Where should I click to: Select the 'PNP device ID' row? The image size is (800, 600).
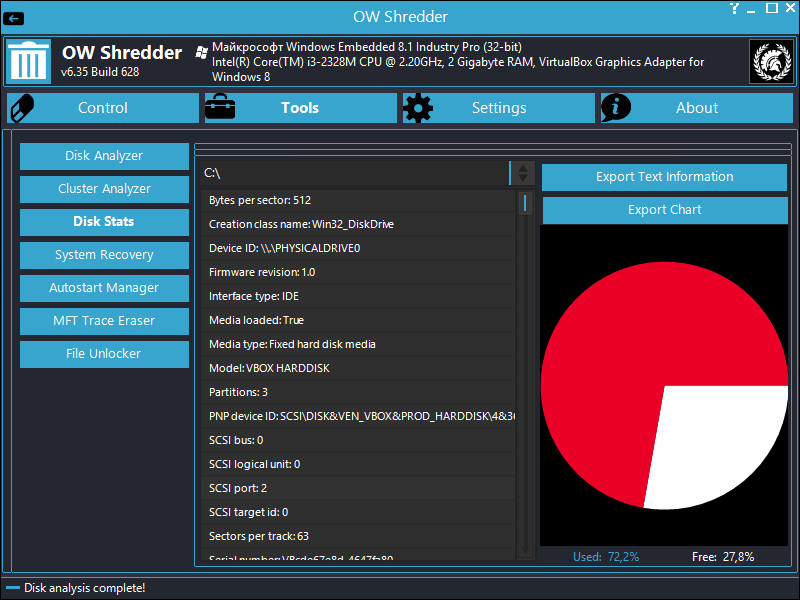pos(358,416)
